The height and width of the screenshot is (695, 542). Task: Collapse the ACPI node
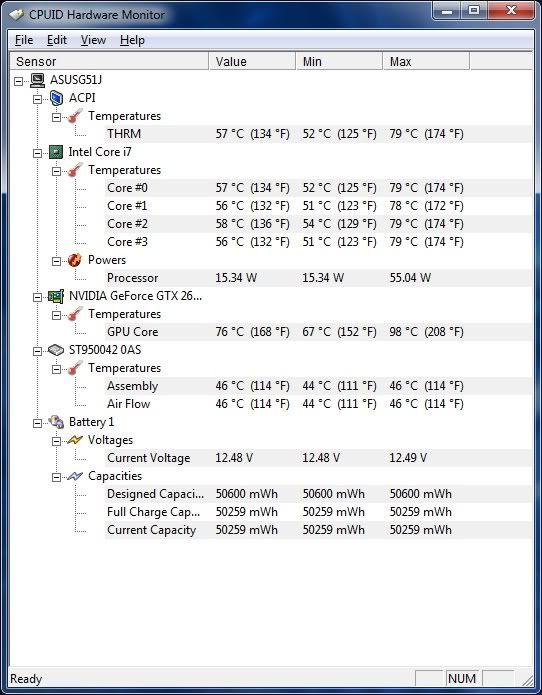pos(38,99)
